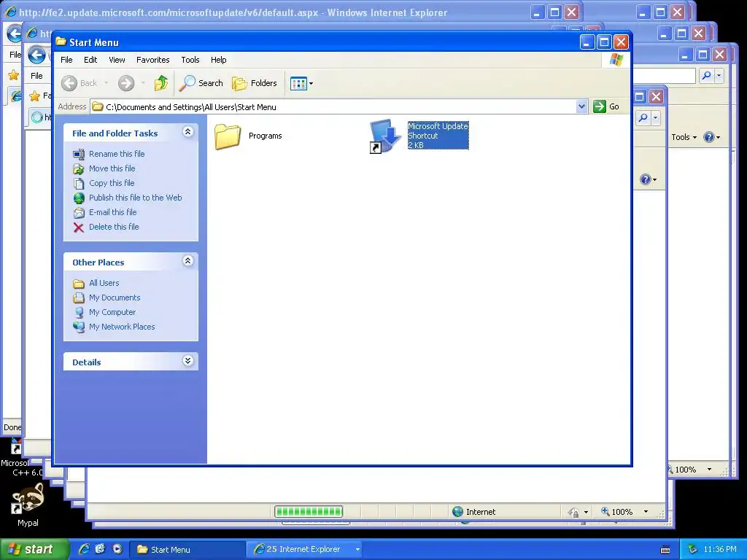The height and width of the screenshot is (560, 747).
Task: Launch Internet Explorer from Quick Launch
Action: click(84, 549)
